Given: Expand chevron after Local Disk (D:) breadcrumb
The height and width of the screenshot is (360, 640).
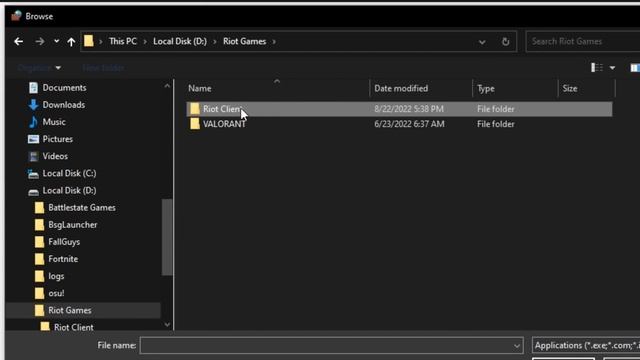Looking at the screenshot, I should [x=215, y=42].
